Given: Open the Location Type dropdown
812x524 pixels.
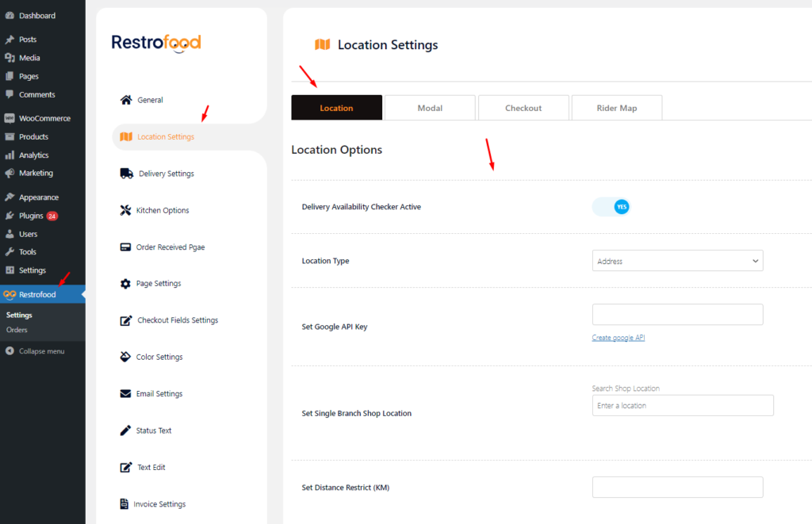Looking at the screenshot, I should 677,261.
